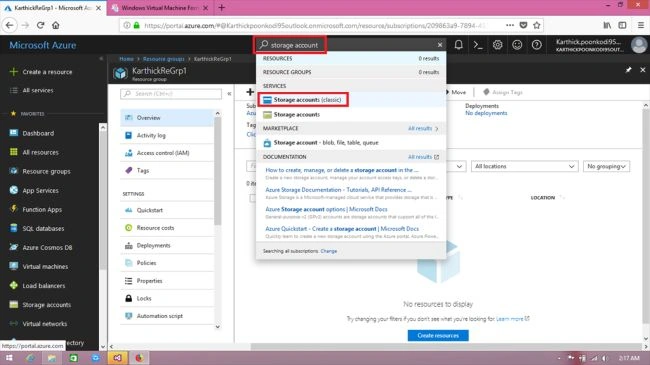
Task: Open Firefox from the taskbar
Action: pos(139,358)
